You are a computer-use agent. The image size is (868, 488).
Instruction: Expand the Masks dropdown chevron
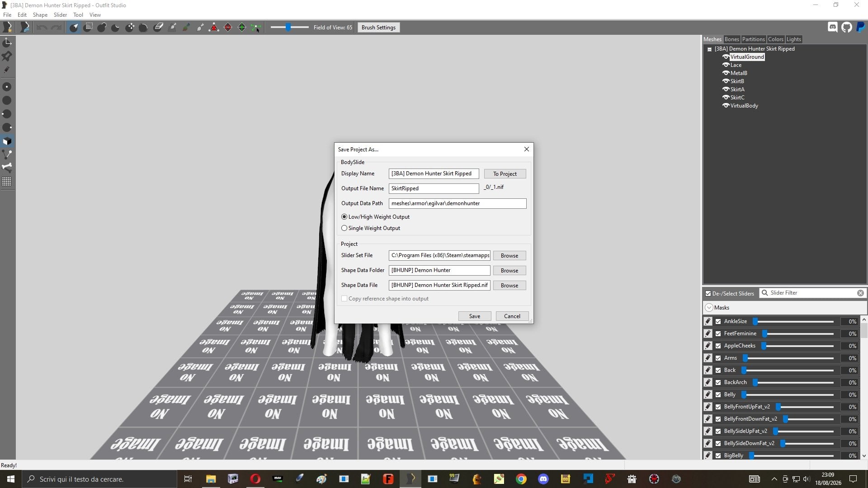pos(708,308)
